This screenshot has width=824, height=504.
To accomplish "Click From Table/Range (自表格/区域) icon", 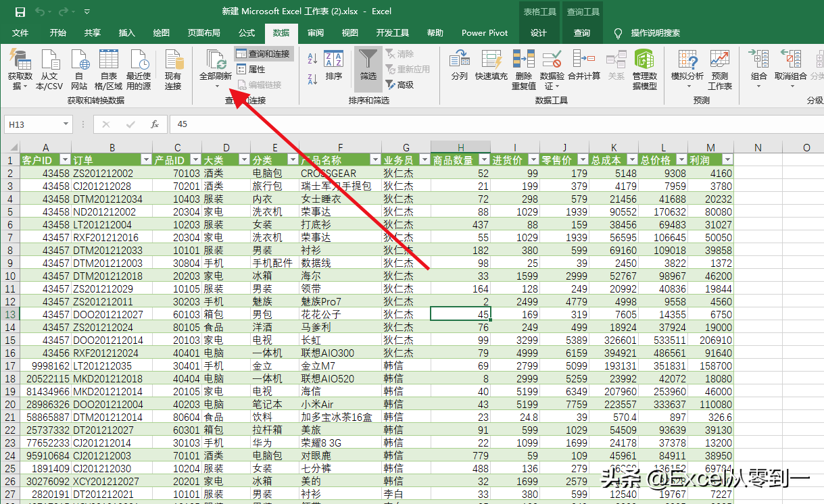I will [108, 71].
